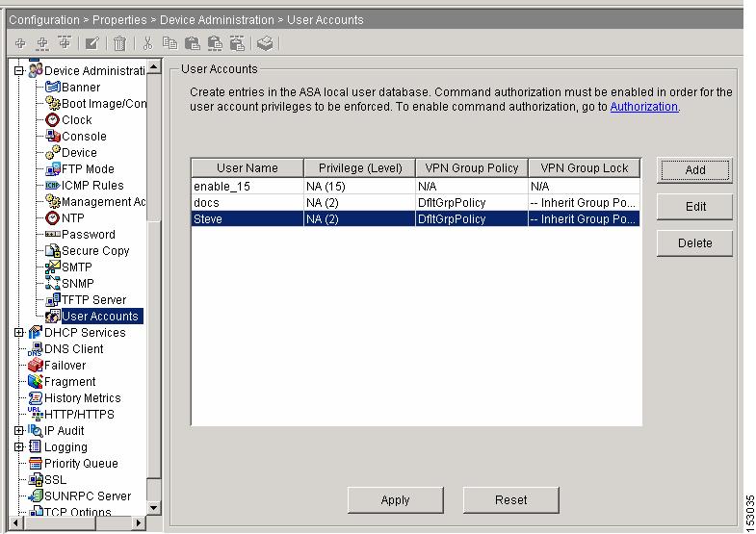Click the Insert After toolbar icon
756x534 pixels.
(x=42, y=44)
